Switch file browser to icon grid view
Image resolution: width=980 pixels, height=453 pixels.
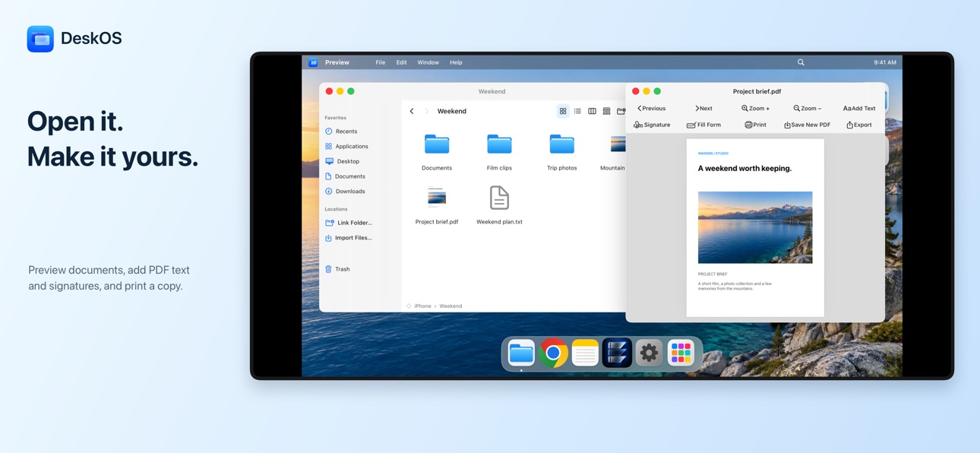(563, 111)
